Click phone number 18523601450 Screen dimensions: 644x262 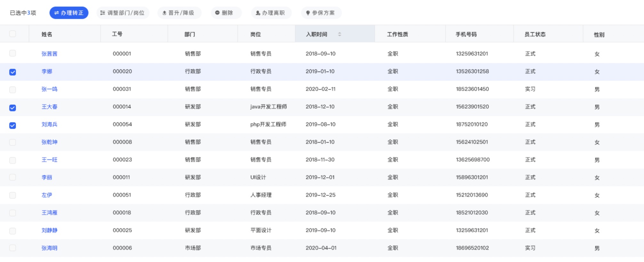pyautogui.click(x=472, y=89)
